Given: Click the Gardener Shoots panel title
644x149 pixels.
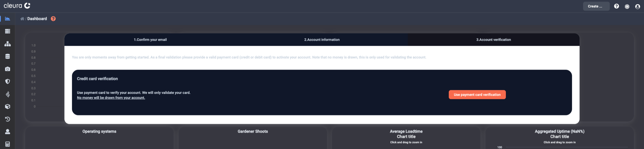Looking at the screenshot, I should [253, 131].
